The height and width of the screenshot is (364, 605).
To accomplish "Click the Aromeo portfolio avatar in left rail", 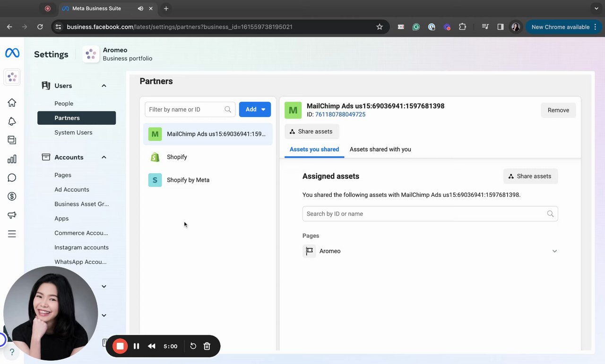I will click(12, 77).
